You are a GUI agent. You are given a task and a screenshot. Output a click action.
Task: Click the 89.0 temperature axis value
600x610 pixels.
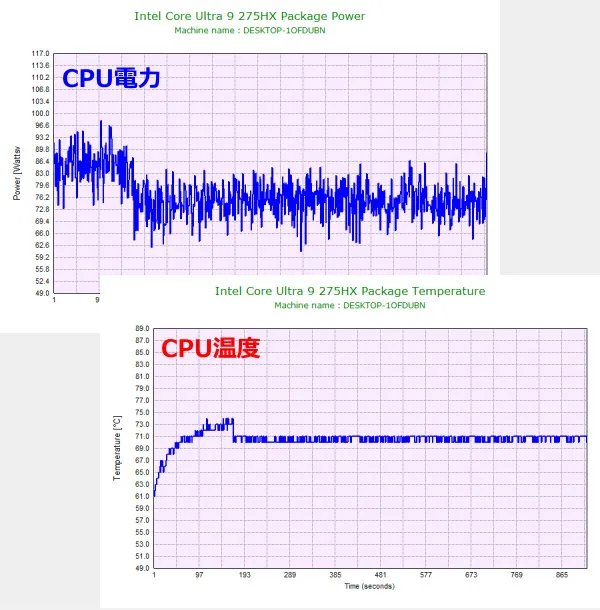click(x=142, y=329)
